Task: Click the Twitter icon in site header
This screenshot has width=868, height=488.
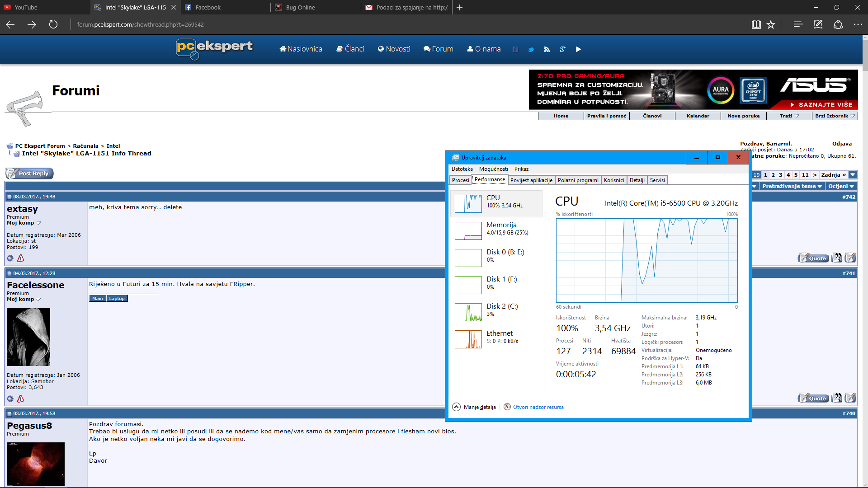Action: (531, 49)
